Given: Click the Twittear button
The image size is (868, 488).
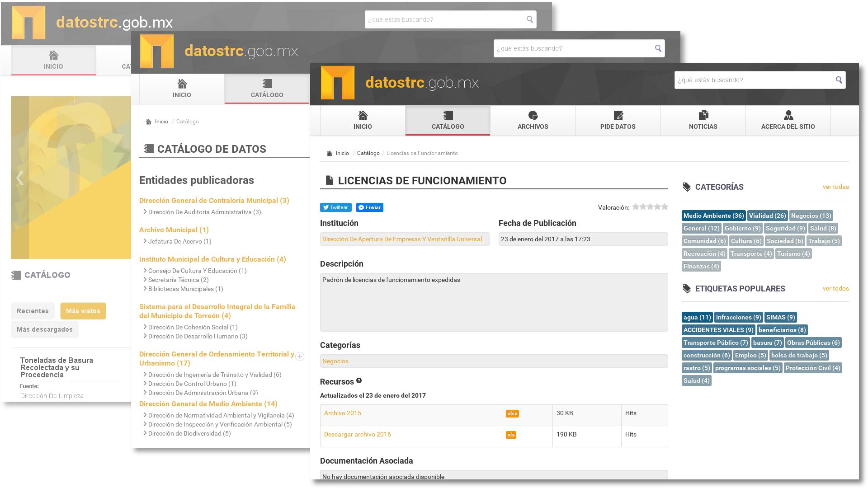Looking at the screenshot, I should point(335,207).
